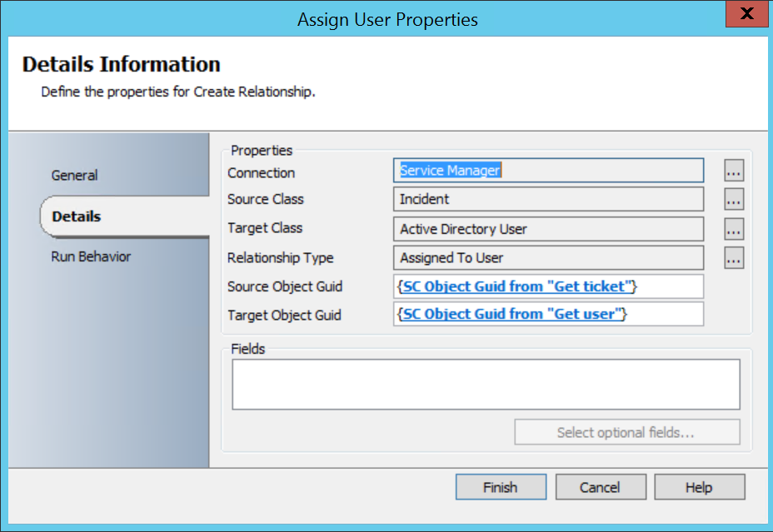Screen dimensions: 773x532
Task: Click the Help button
Action: pos(700,487)
